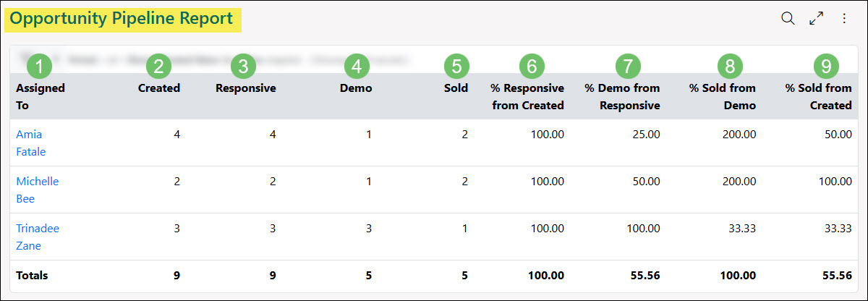Sort by the Sold column header
Viewport: 868px width, 301px height.
pos(456,88)
